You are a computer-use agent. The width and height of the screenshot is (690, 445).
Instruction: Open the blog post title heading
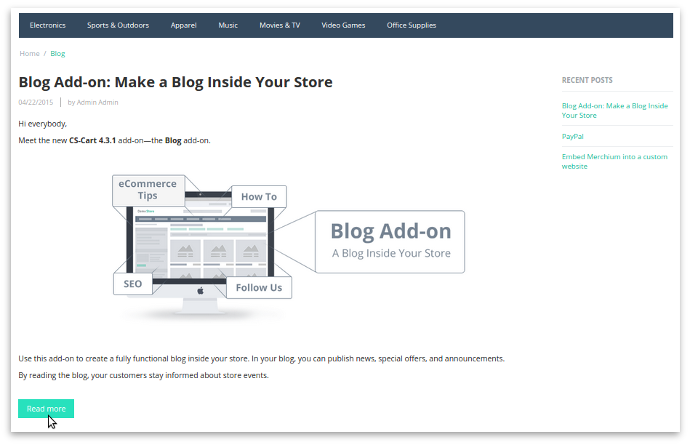tap(175, 82)
